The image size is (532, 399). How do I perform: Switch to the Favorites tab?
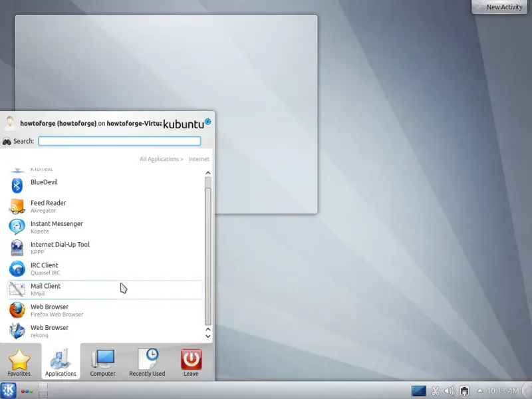click(x=19, y=362)
